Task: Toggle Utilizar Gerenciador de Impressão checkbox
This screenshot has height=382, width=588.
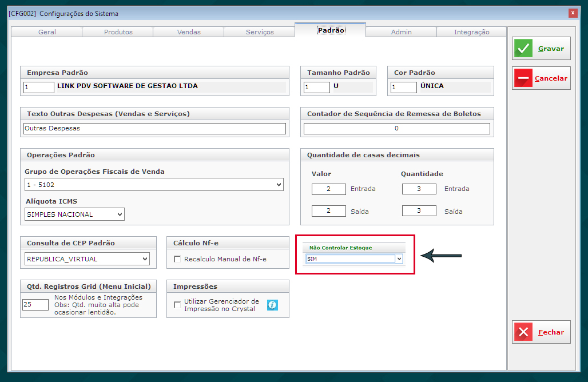Action: (x=177, y=305)
